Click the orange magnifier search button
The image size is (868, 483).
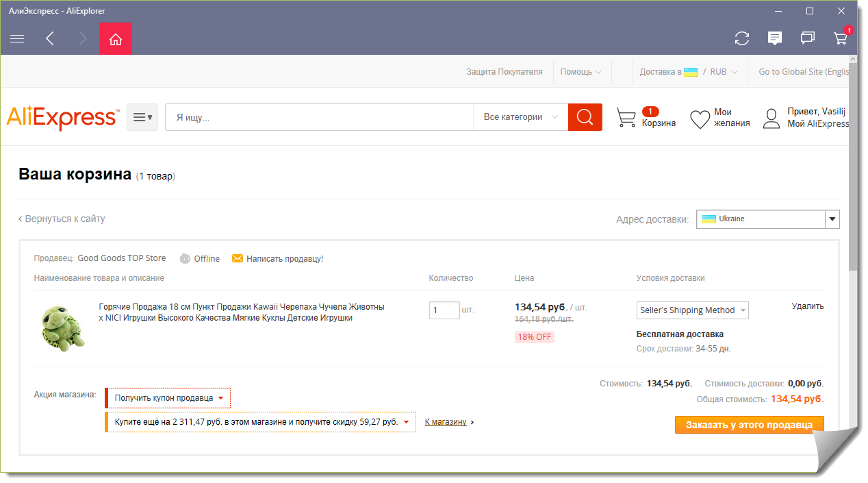[x=585, y=117]
